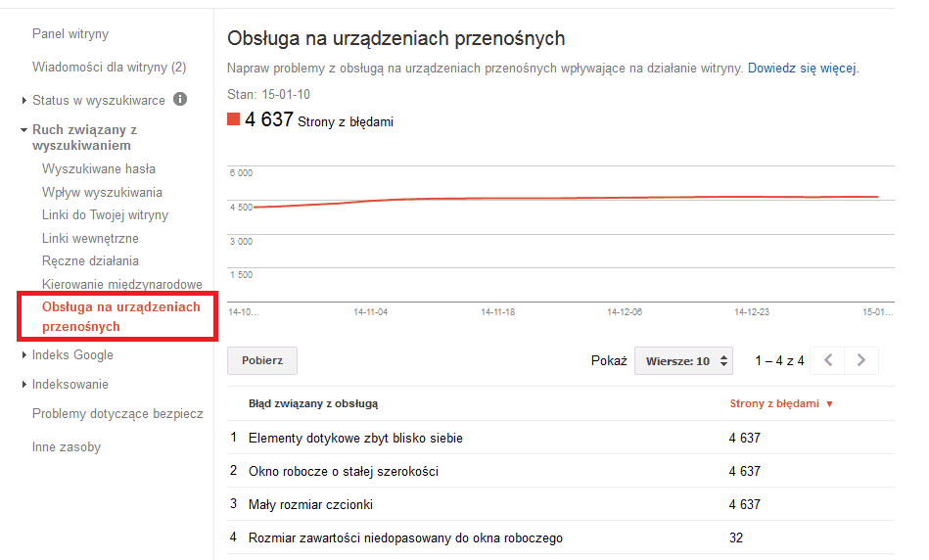Screen dimensions: 929x560
Task: Expand the Indeksowanie section
Action: 24,385
